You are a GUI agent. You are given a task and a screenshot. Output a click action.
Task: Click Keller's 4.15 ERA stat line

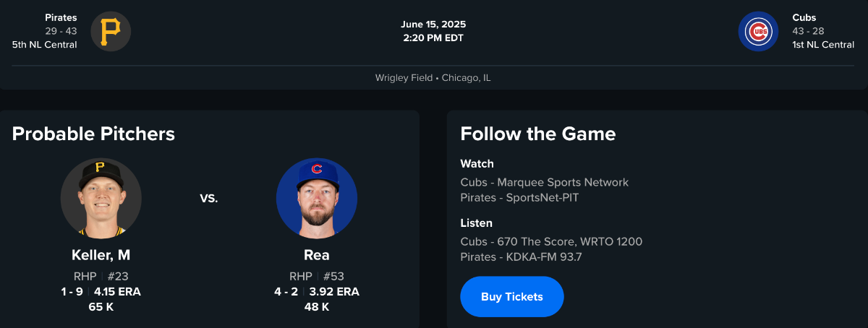[x=101, y=292]
